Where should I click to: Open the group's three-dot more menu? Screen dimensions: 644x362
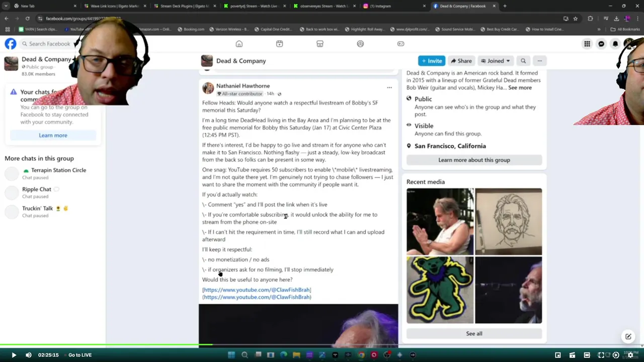tap(539, 61)
